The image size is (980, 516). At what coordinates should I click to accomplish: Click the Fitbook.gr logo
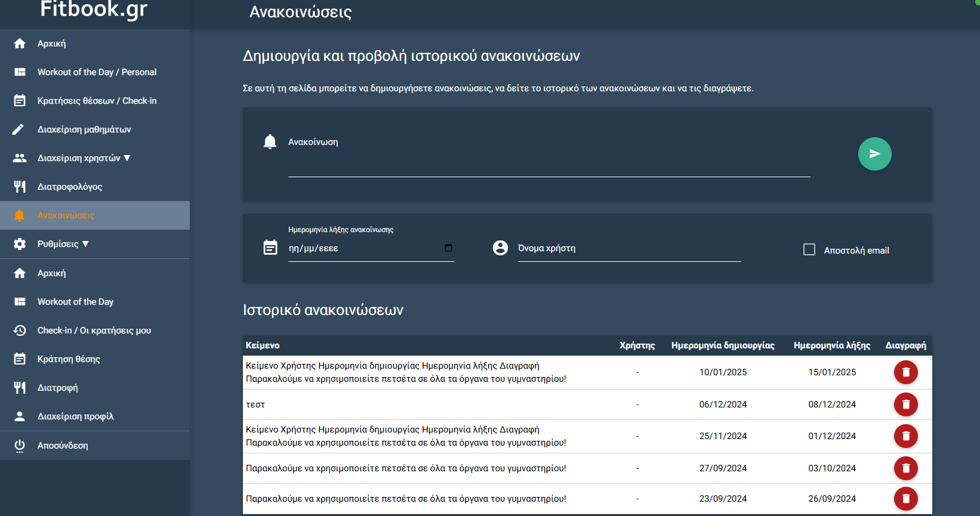click(94, 10)
